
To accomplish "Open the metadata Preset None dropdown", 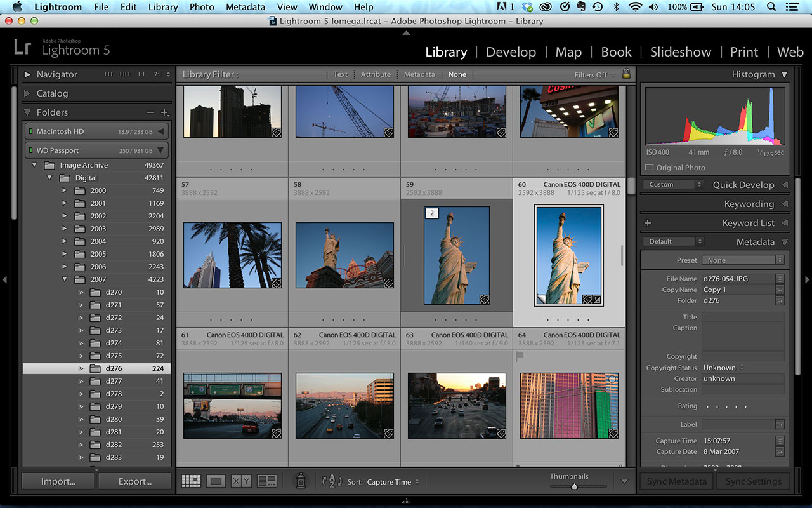I will point(743,260).
